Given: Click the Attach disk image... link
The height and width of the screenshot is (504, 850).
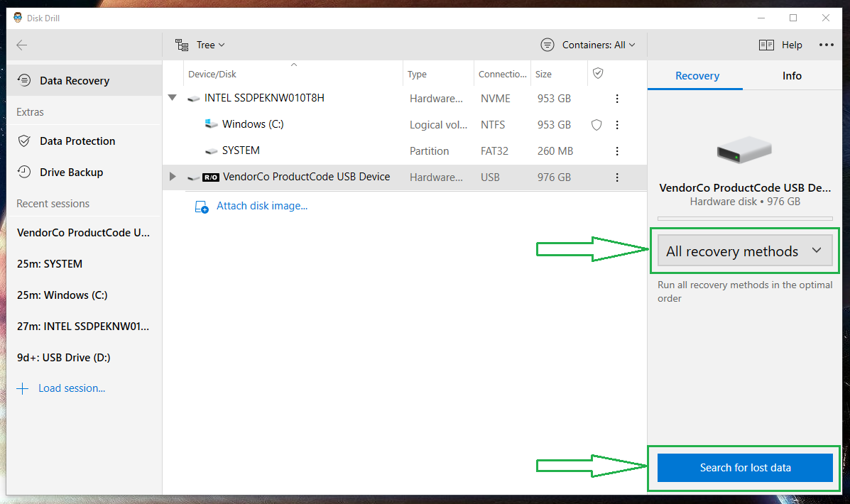Looking at the screenshot, I should tap(262, 206).
